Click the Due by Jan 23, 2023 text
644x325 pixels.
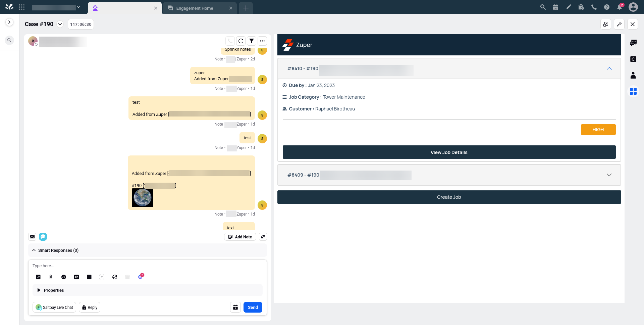312,85
